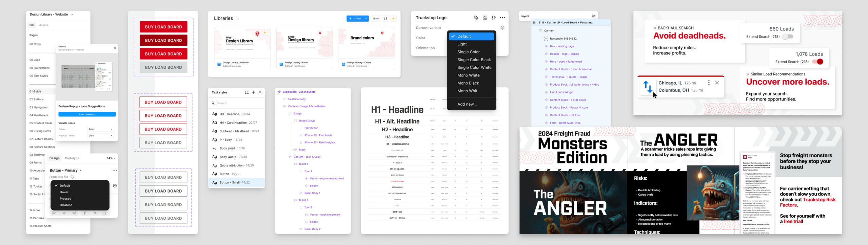Viewport: 868px width, 245px height.
Task: Click the book icon in Text styles panel
Action: (x=247, y=92)
